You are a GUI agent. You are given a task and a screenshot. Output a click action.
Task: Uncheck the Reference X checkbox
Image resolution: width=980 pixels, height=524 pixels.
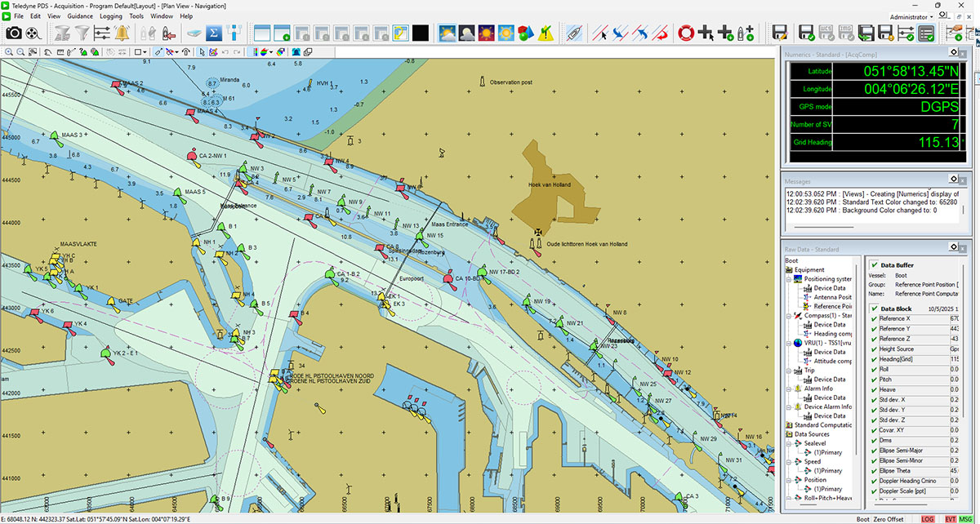(x=875, y=318)
